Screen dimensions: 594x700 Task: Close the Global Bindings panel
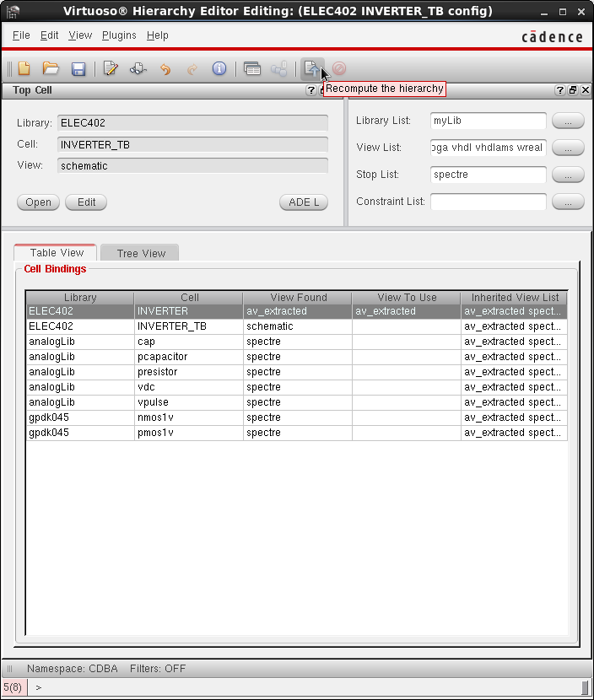point(586,90)
